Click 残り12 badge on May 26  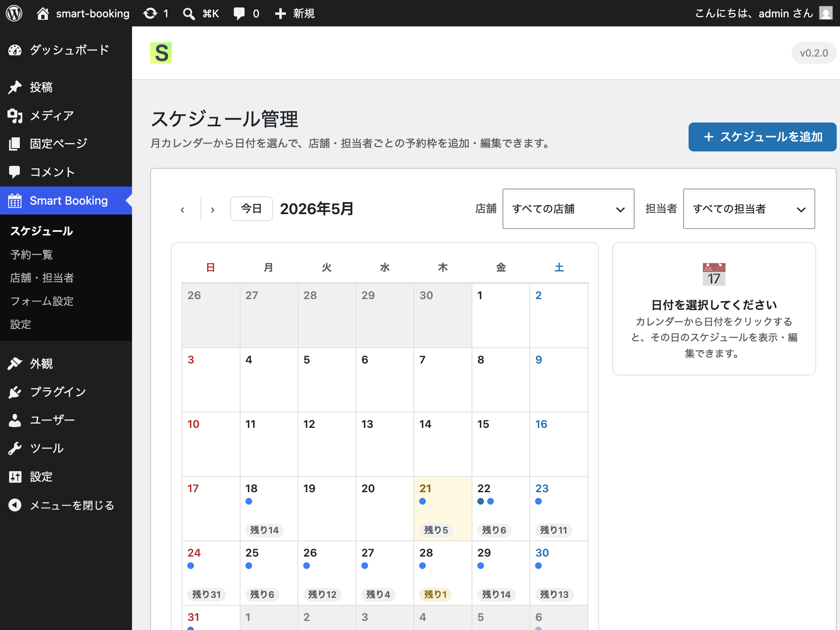[322, 595]
